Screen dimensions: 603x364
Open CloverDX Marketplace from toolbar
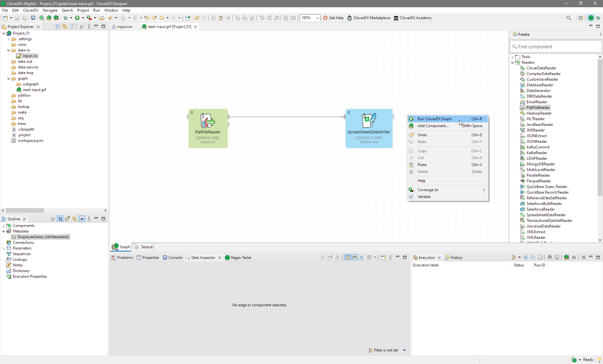pos(369,18)
